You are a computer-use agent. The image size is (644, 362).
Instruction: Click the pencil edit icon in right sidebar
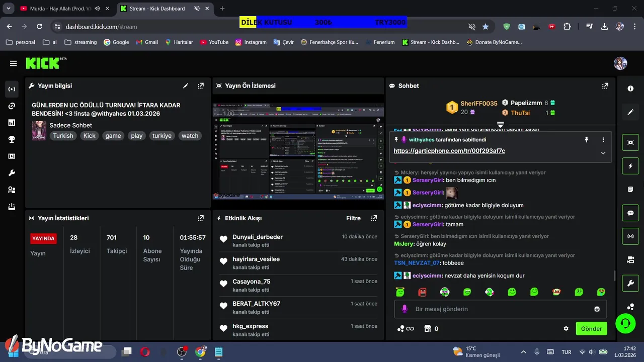click(630, 112)
